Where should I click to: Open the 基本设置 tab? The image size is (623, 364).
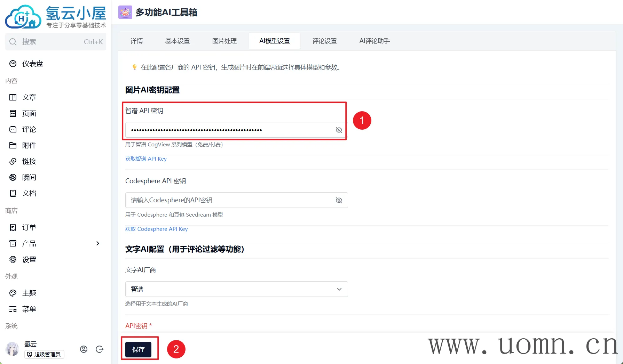point(178,41)
